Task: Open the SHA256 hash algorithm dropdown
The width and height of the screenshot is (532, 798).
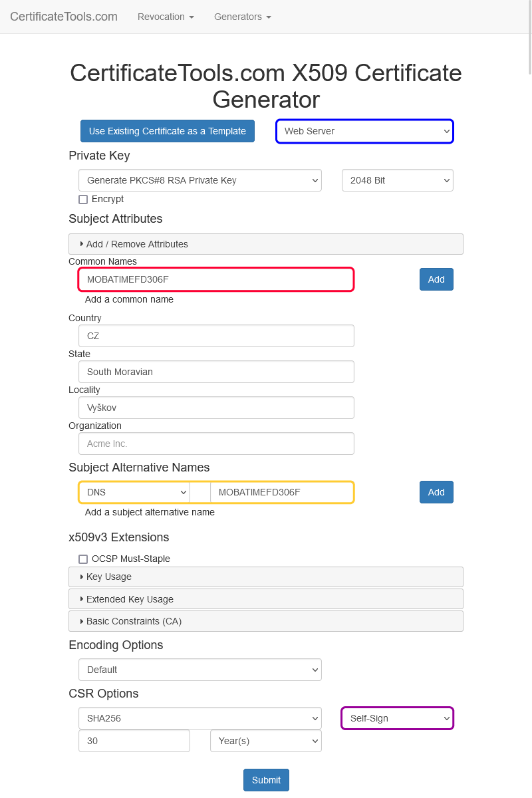Action: click(x=199, y=718)
